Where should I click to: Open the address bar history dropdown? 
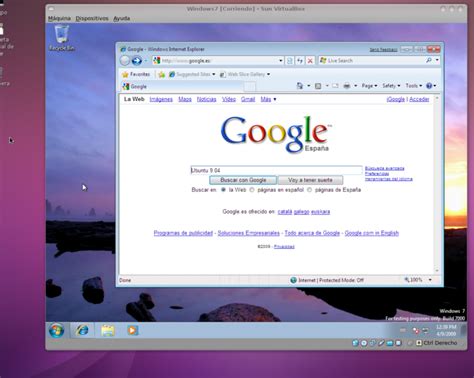pos(281,61)
